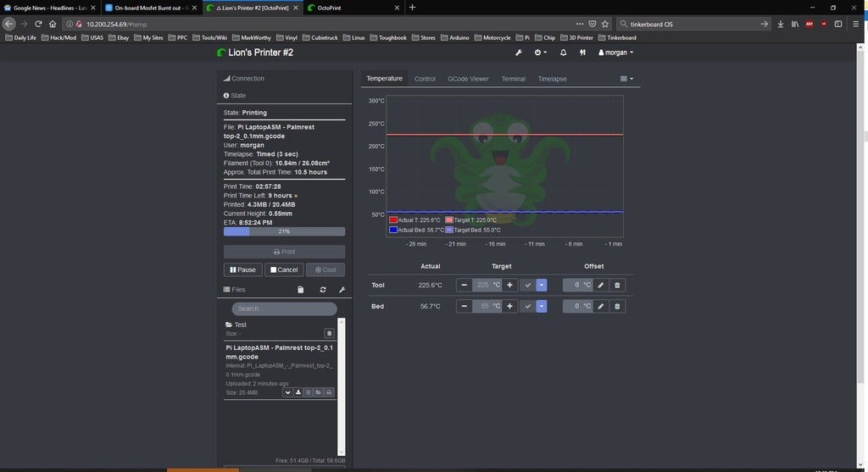Clear the Tool offset with trash icon

pos(617,285)
